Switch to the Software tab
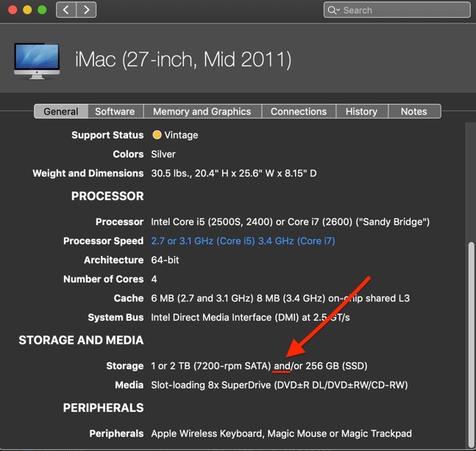 tap(115, 111)
